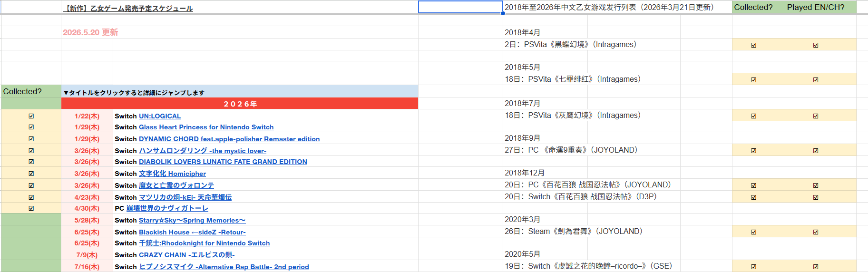Toggle Collected checkbox for マツリカの炯 row
This screenshot has width=868, height=272.
point(31,197)
